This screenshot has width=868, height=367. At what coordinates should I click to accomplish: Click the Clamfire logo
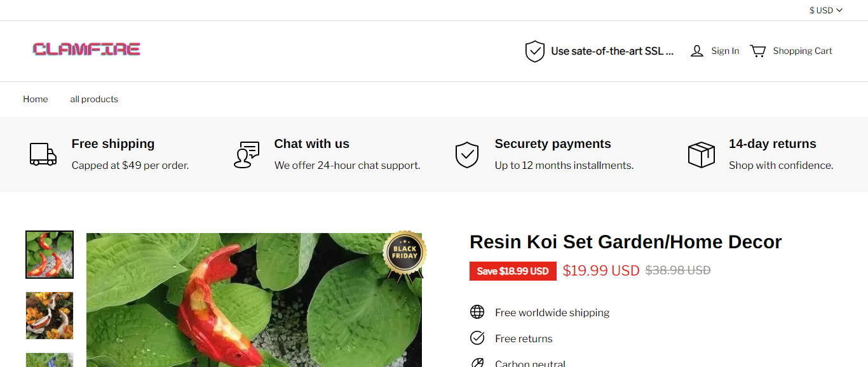[86, 50]
